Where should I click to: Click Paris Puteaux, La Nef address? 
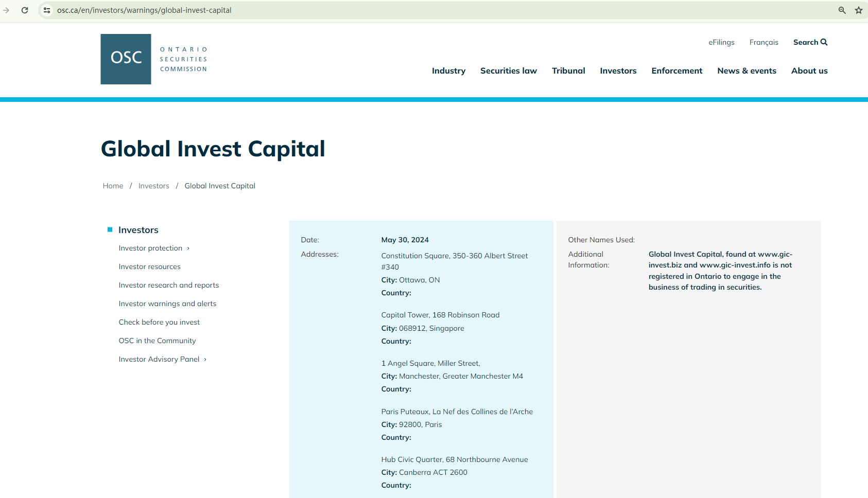pos(457,412)
